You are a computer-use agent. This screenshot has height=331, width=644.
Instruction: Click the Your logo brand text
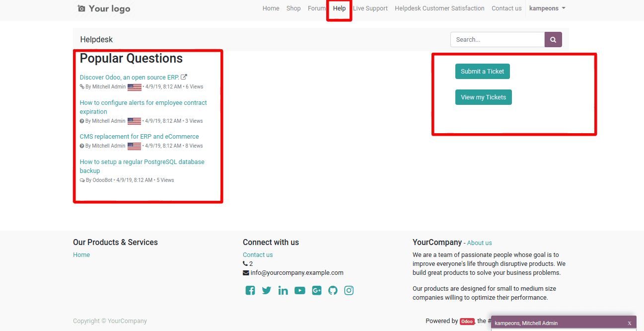110,8
